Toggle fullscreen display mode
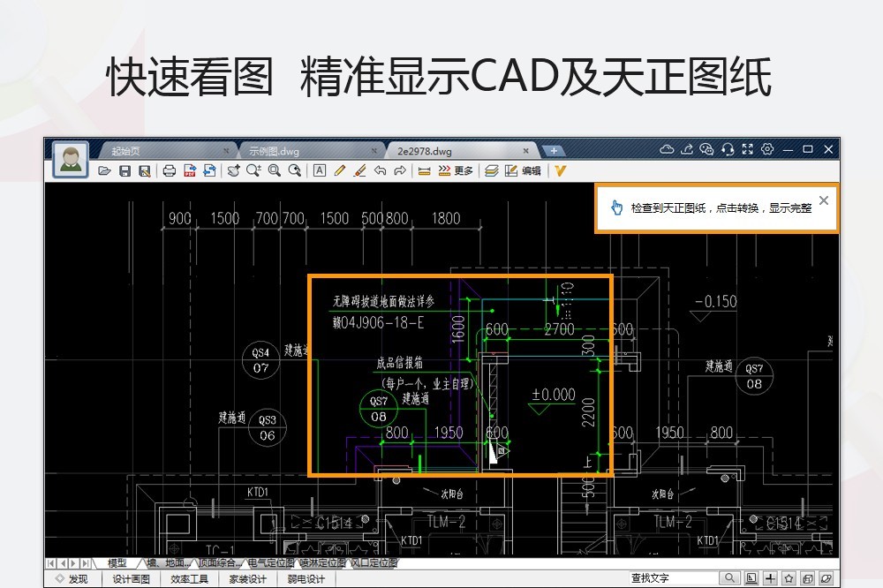 [748, 150]
